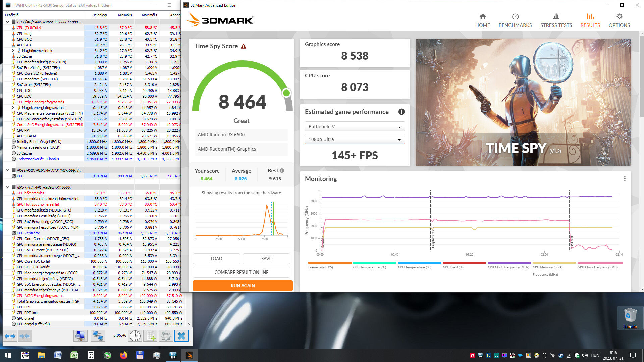Click the HWiNFO network monitors icon
Image resolution: width=644 pixels, height=362 pixels.
pos(98,336)
